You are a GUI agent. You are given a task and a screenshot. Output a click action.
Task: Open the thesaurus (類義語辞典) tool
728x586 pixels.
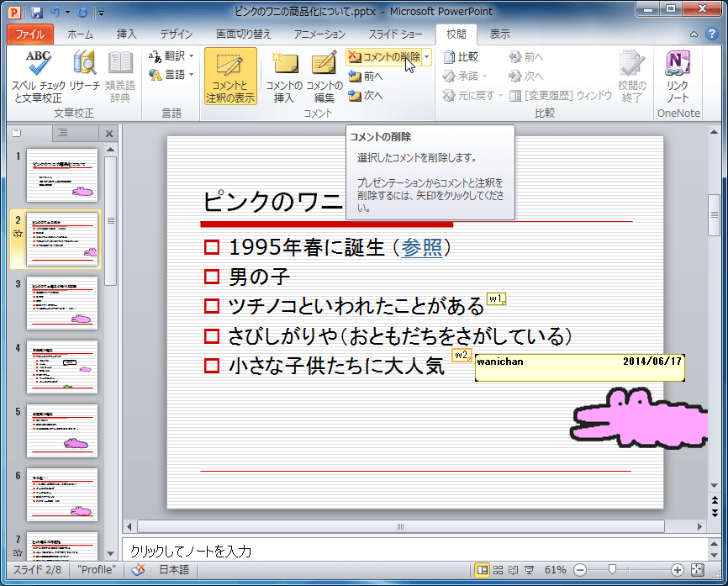(120, 77)
